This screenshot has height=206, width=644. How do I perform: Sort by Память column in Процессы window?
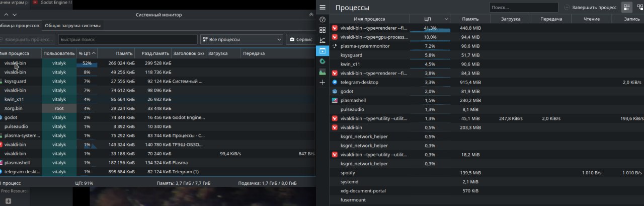[470, 19]
